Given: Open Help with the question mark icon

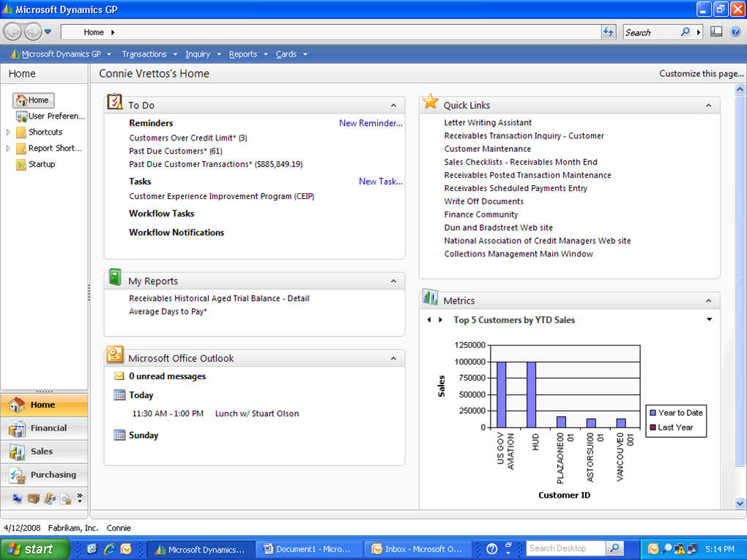Looking at the screenshot, I should (x=735, y=32).
